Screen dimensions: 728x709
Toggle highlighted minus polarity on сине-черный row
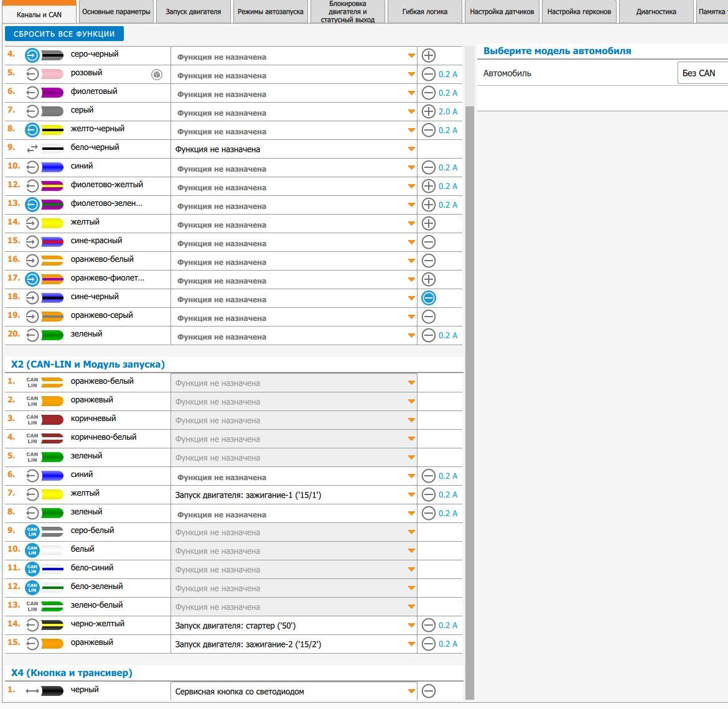[429, 298]
